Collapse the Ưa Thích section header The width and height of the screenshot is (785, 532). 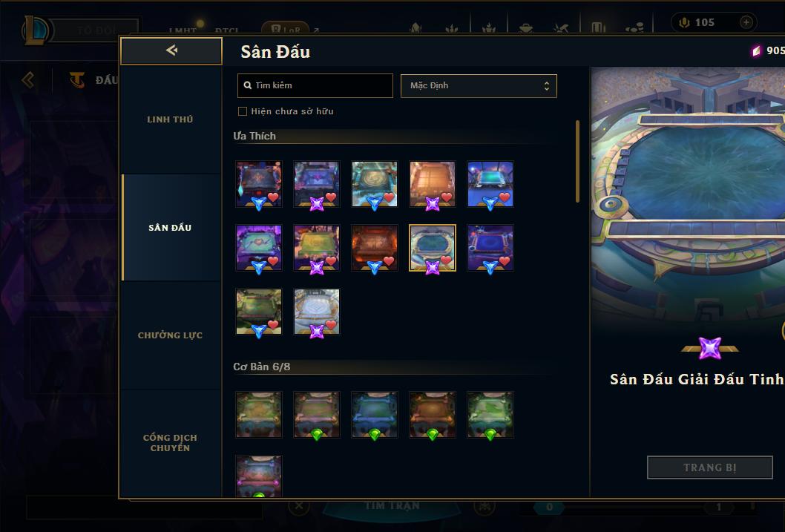(254, 136)
